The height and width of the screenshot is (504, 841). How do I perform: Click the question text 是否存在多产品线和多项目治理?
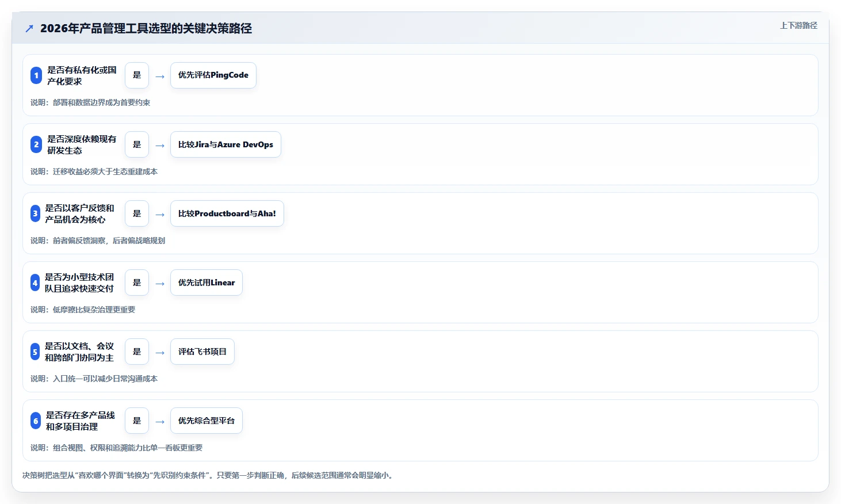(81, 421)
